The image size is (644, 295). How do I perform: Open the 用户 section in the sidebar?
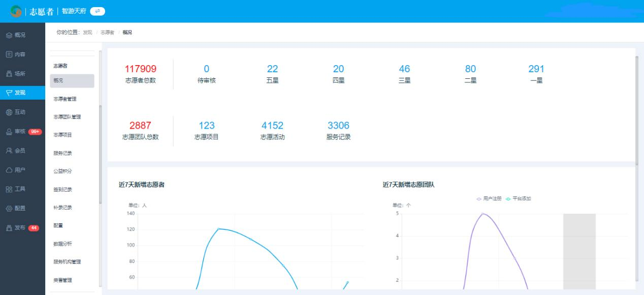[22, 169]
